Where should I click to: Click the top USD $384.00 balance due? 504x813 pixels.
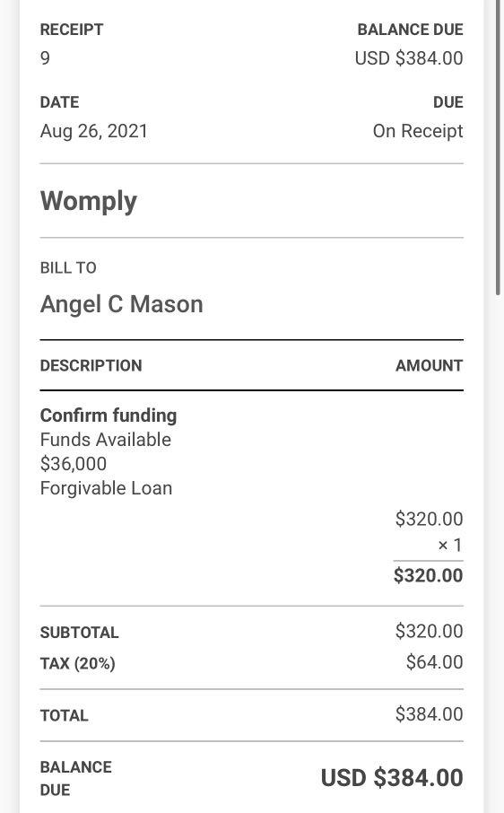pos(409,58)
